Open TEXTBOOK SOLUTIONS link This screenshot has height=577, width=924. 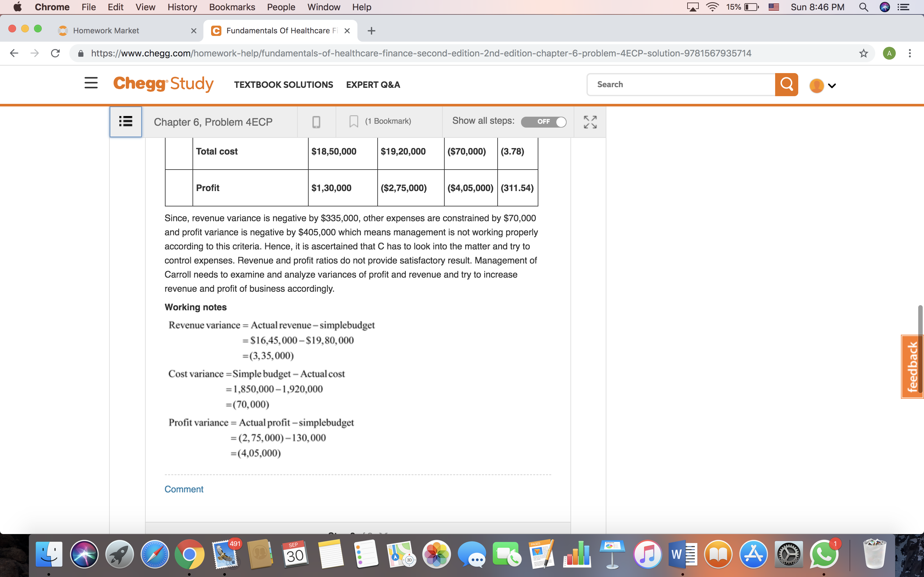click(x=284, y=85)
